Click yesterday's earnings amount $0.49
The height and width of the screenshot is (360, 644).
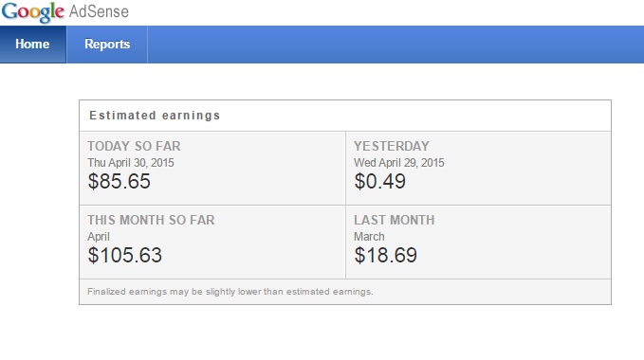[380, 181]
